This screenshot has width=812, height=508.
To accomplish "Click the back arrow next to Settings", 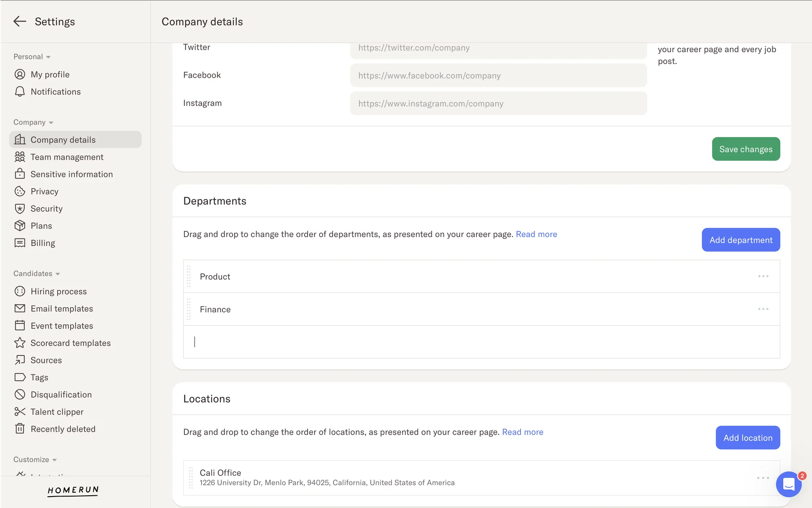I will pyautogui.click(x=19, y=22).
